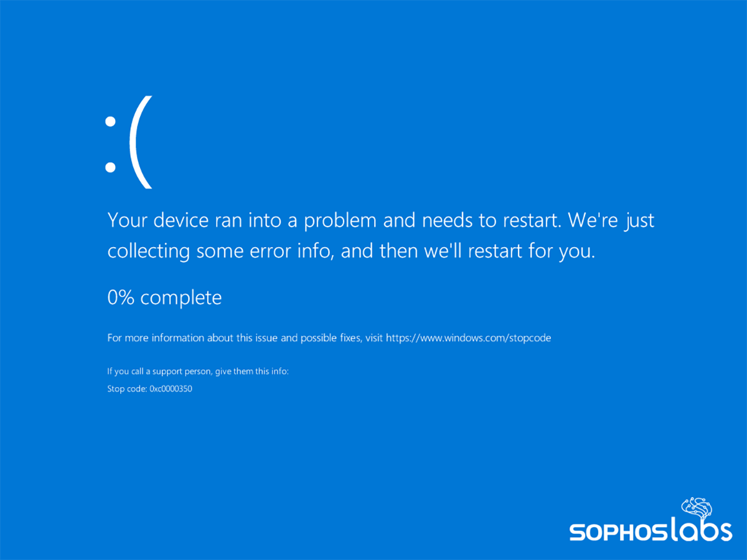Click the "Stop code:" label
Viewport: 747px width, 560px height.
[127, 390]
